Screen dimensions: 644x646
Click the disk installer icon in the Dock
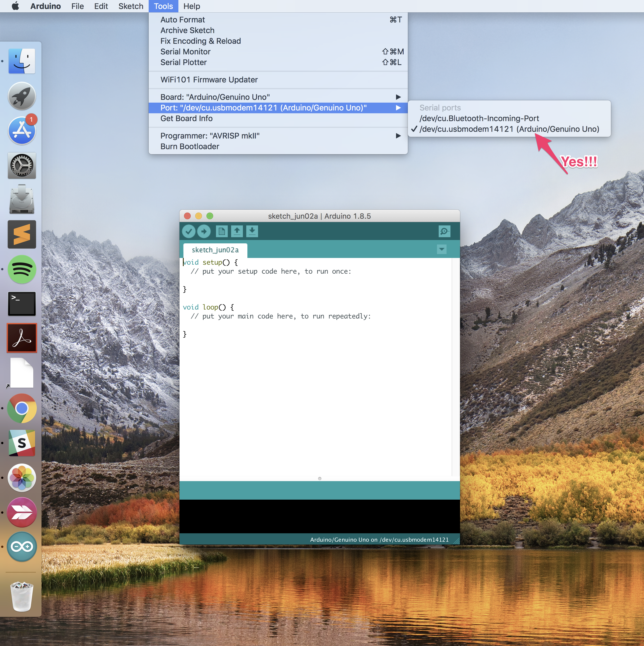pos(22,200)
